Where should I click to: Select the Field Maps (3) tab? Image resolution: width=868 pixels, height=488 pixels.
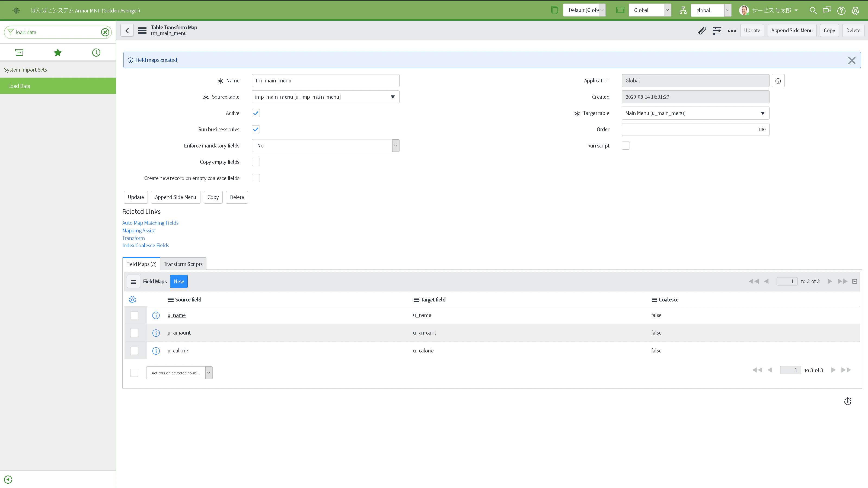141,264
